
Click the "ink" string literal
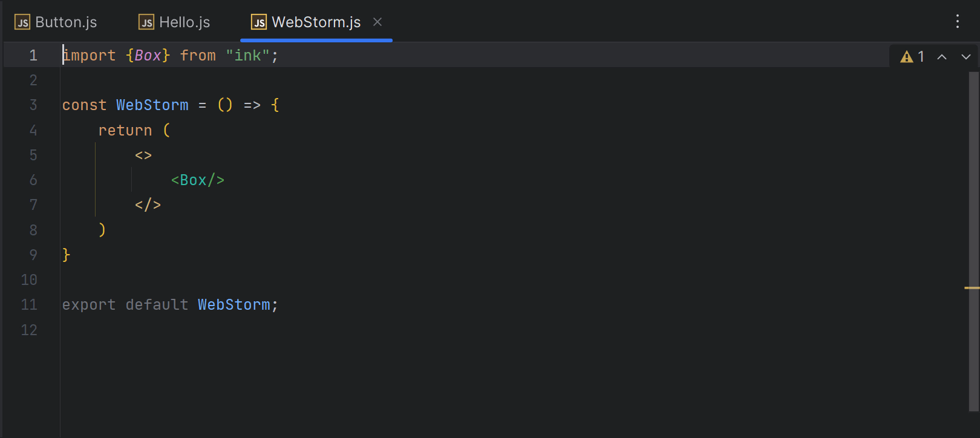click(x=247, y=56)
